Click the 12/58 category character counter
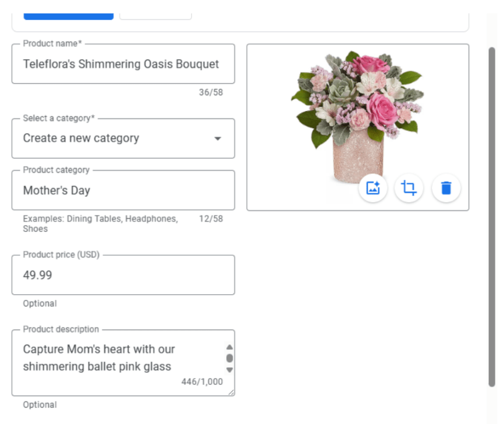 (211, 219)
